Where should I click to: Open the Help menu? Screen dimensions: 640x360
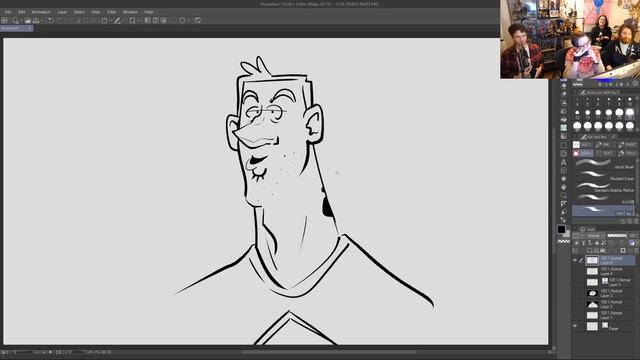pyautogui.click(x=149, y=12)
